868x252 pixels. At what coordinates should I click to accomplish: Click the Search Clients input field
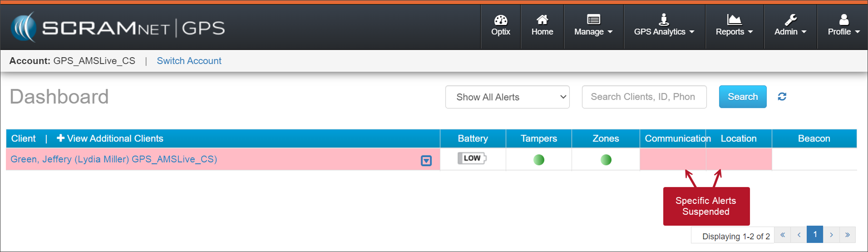tap(644, 97)
